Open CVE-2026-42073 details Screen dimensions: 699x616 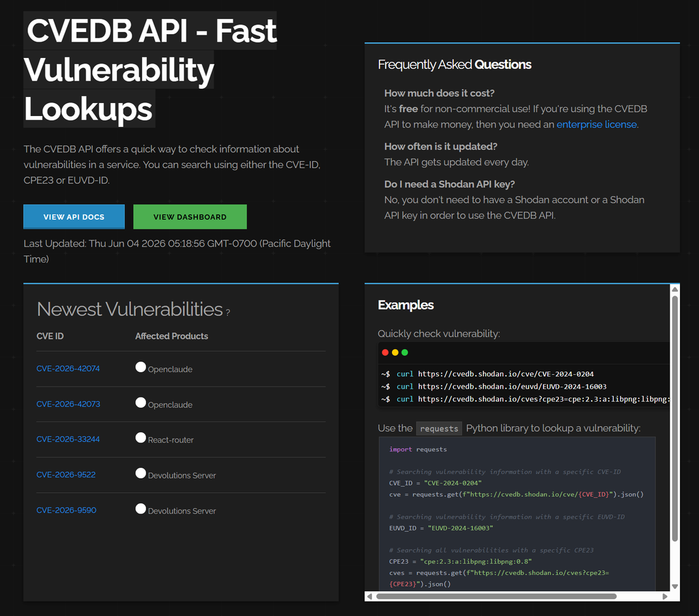click(68, 404)
